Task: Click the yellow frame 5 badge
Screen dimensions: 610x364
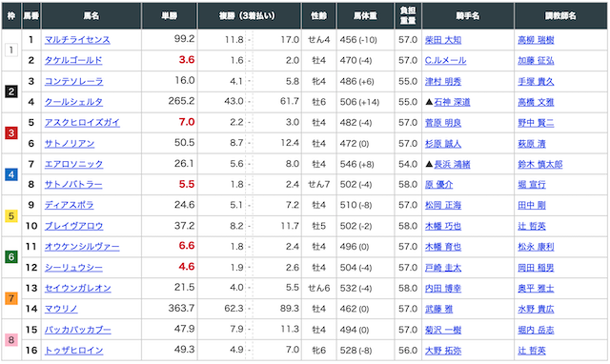Action: coord(11,216)
